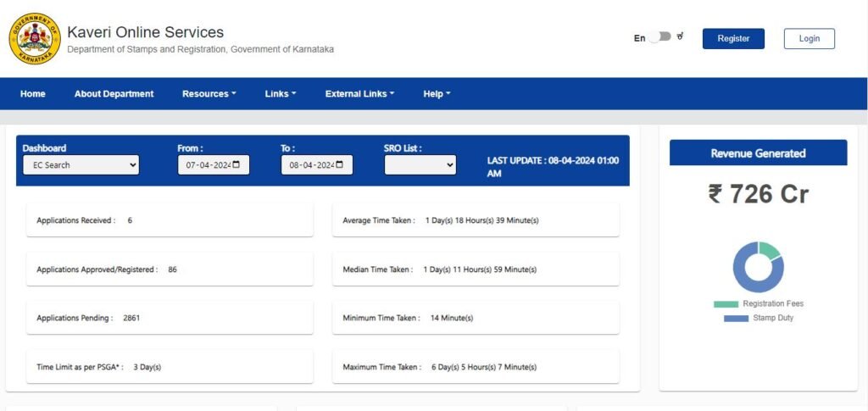
Task: Select the ₹ 726 Cr revenue figure
Action: [759, 194]
